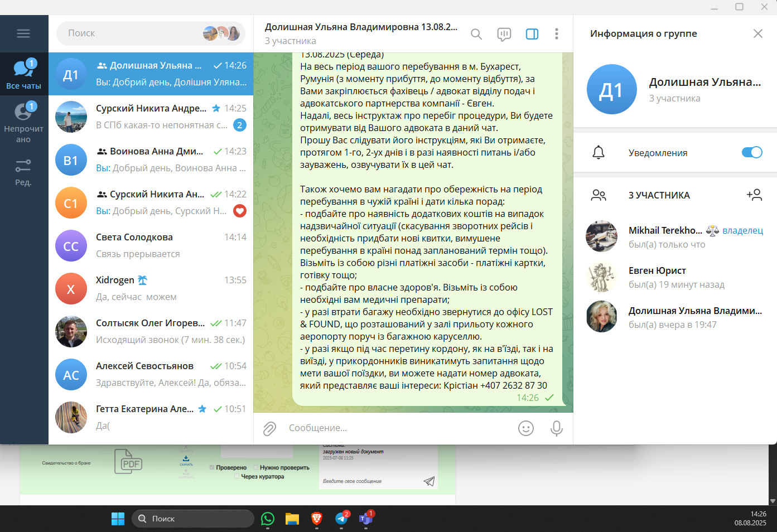Image resolution: width=777 pixels, height=532 pixels.
Task: Open stories avatars in search bar
Action: point(221,33)
